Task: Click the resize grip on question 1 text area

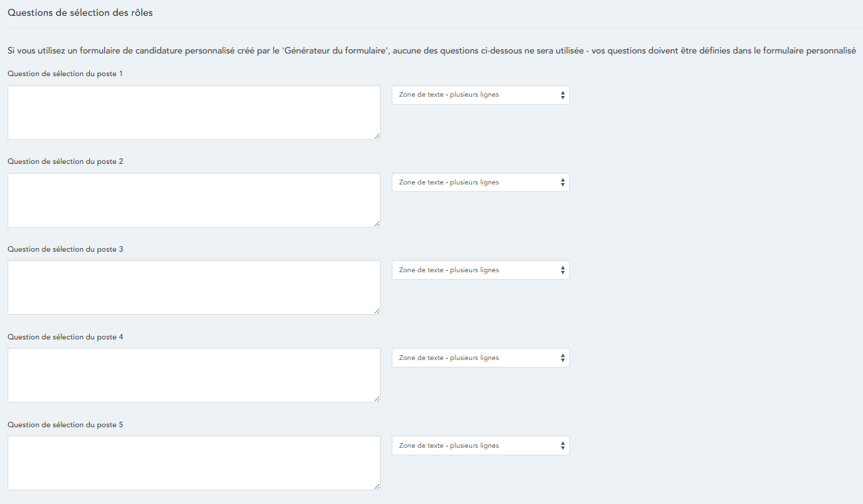Action: coord(377,136)
